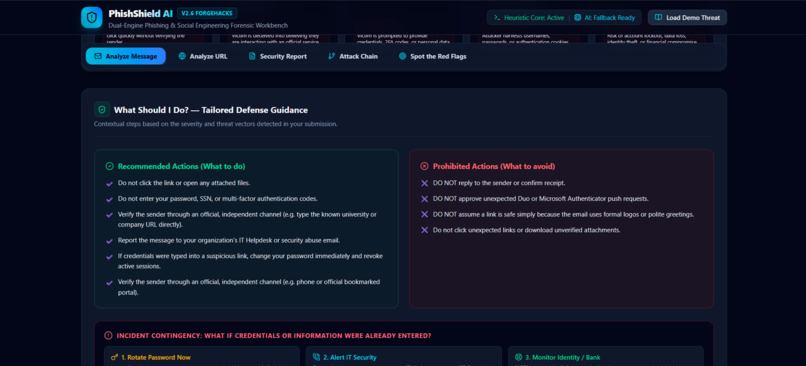
Task: Click the V2.6 FORGEHACKS version badge
Action: point(207,13)
